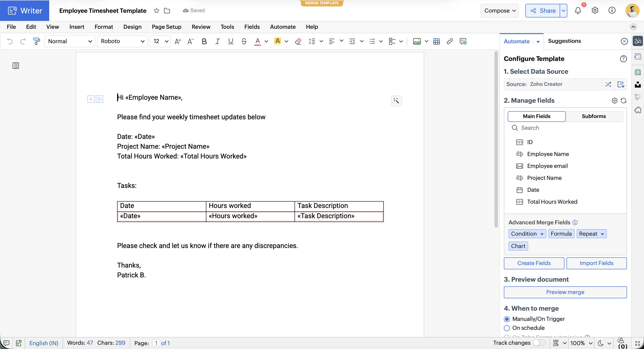Click the insert link icon
Screen dimensions: 644x349
pos(450,41)
